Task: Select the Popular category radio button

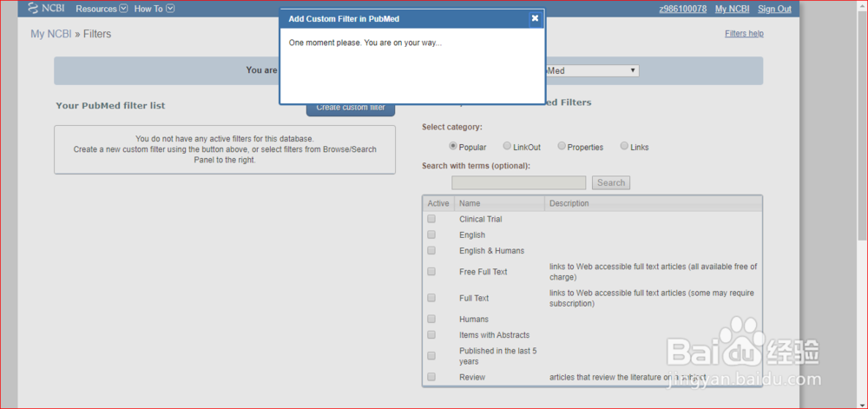Action: point(453,146)
